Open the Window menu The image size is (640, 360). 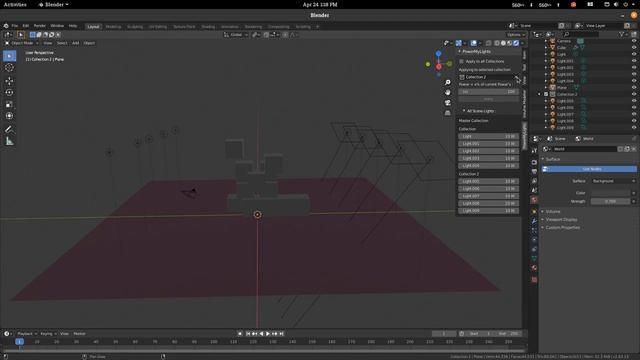[57, 26]
